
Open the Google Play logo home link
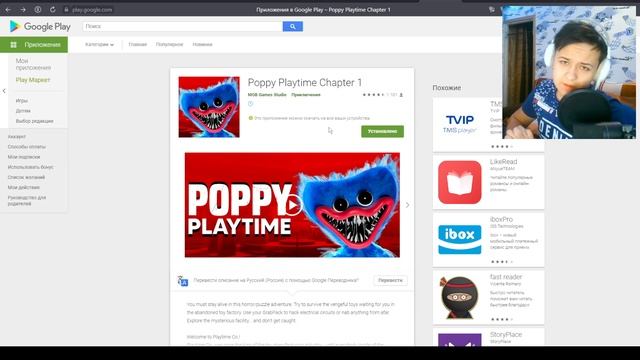coord(40,27)
